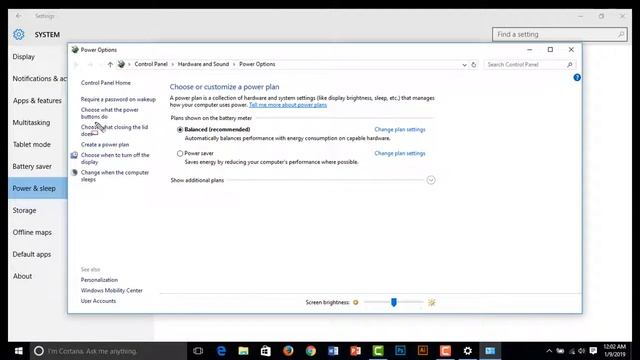Click the up arrow navigation icon
The width and height of the screenshot is (640, 360).
(x=110, y=64)
